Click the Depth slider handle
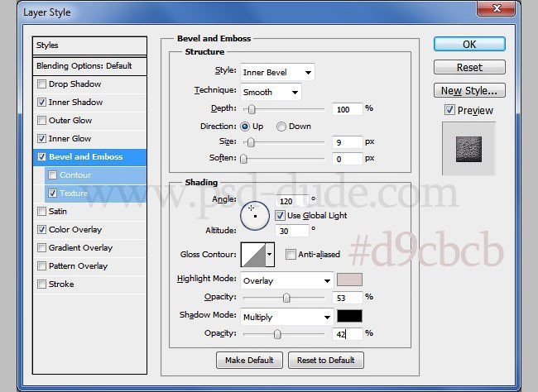Viewport: 538px width, 392px height. tap(252, 109)
